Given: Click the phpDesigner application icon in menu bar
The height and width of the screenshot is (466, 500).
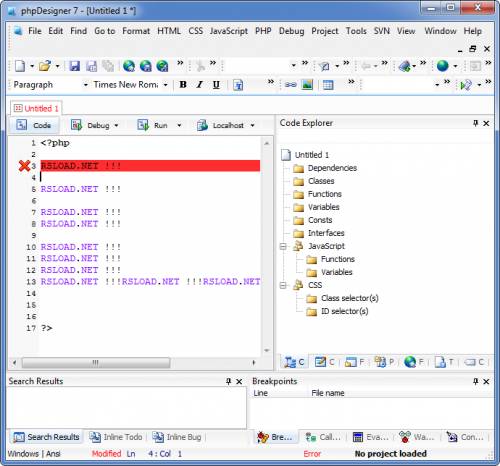Looking at the screenshot, I should point(18,31).
